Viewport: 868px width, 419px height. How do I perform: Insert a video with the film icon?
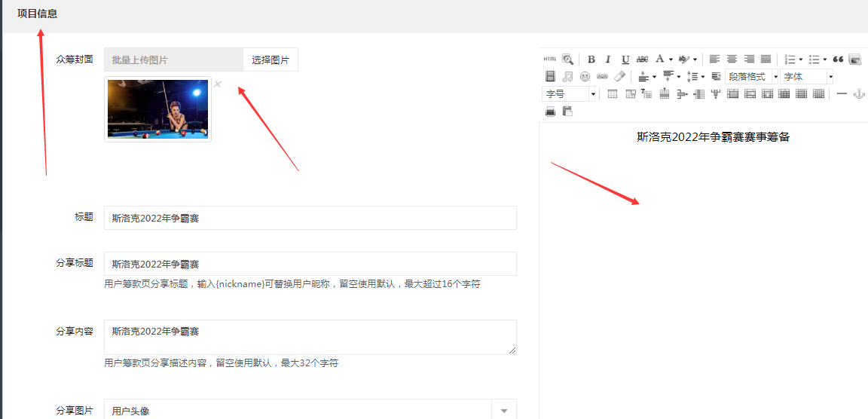550,76
